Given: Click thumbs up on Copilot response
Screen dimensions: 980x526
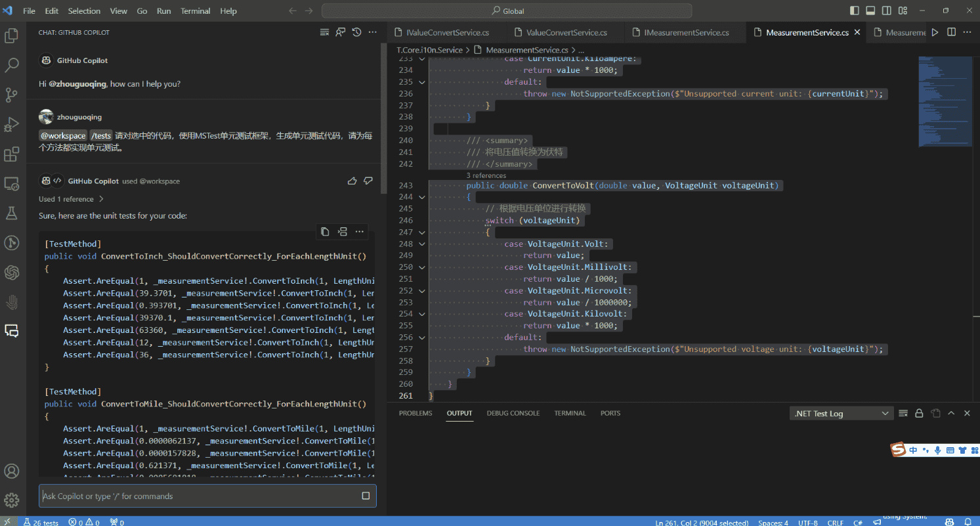Looking at the screenshot, I should [352, 181].
